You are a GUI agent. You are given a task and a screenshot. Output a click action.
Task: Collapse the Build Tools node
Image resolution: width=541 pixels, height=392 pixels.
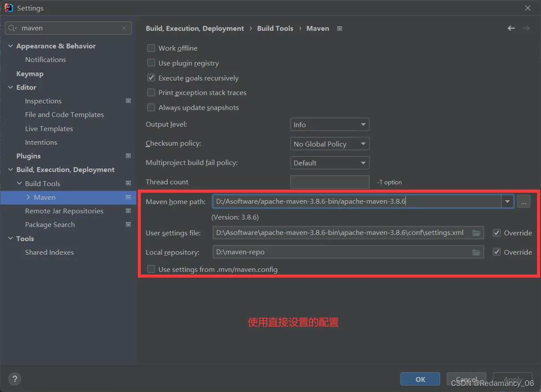tap(19, 183)
